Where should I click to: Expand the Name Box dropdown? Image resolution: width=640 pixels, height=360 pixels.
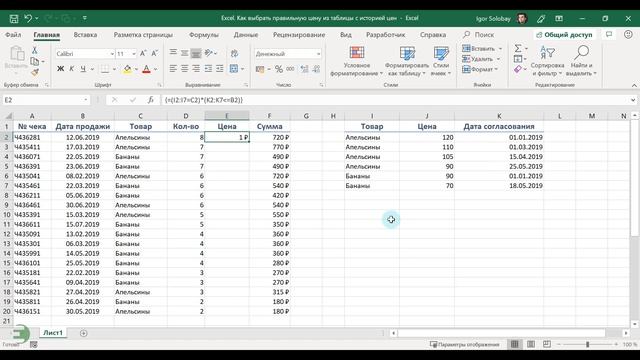tap(85, 100)
